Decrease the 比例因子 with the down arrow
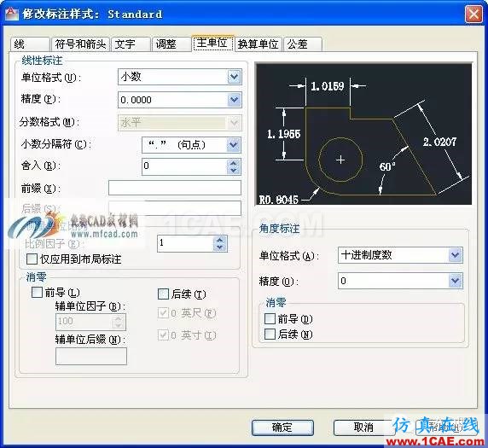The height and width of the screenshot is (448, 488). pyautogui.click(x=220, y=247)
